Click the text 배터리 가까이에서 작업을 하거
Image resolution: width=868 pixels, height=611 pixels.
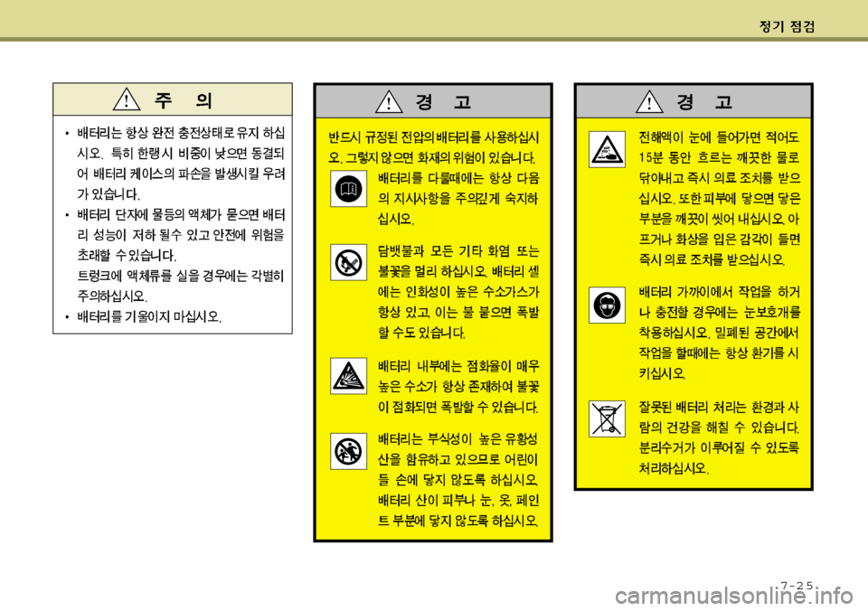coord(719,292)
